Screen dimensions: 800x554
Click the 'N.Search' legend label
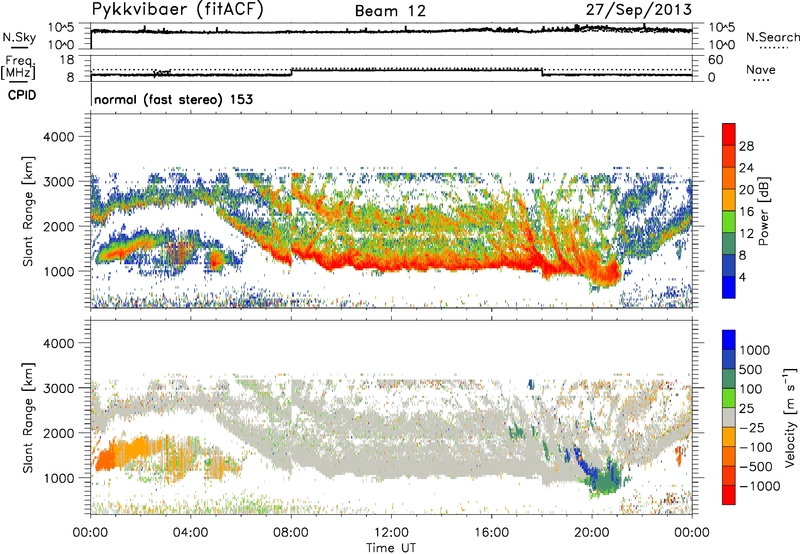point(772,37)
